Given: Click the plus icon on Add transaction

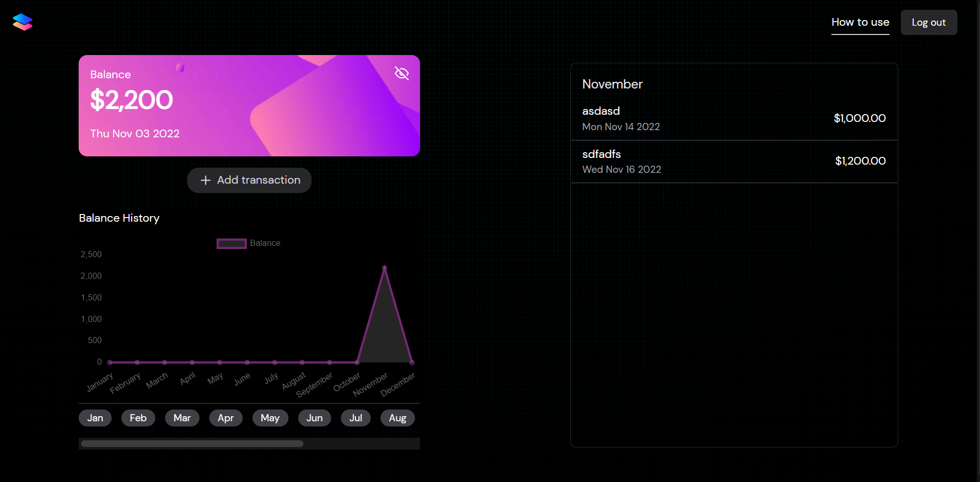Looking at the screenshot, I should tap(206, 180).
